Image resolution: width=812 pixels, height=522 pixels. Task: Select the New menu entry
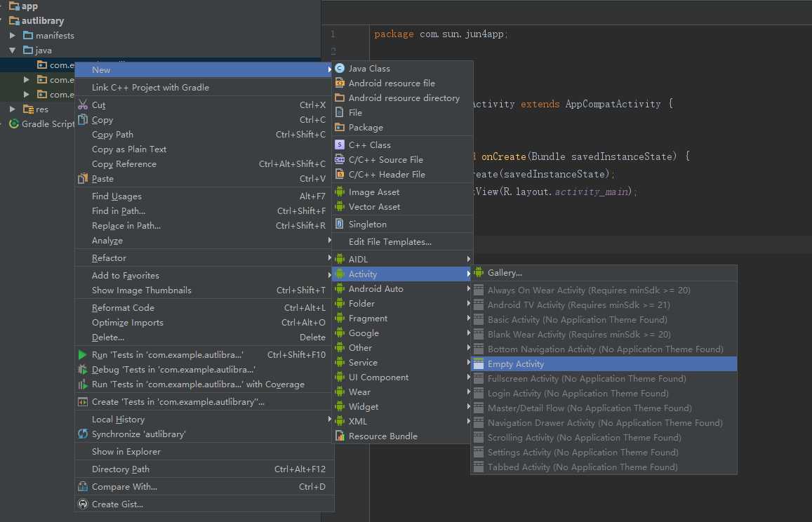point(204,70)
